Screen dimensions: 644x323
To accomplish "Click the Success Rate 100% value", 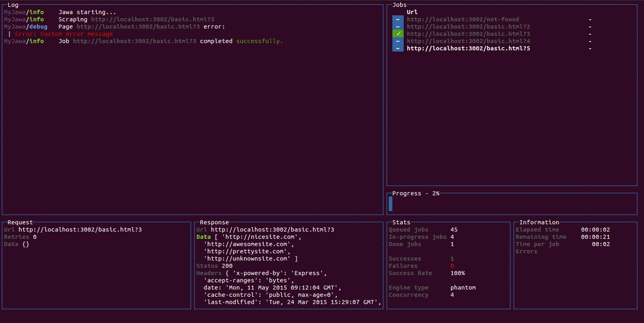I will point(457,273).
